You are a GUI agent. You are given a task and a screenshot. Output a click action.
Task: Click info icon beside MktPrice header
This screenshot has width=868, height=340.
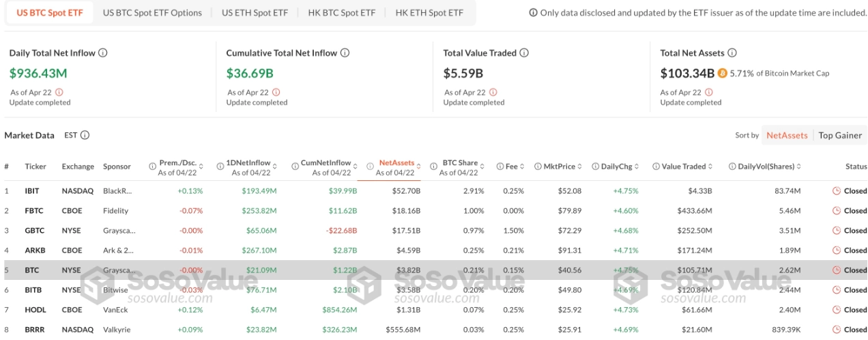(x=538, y=166)
